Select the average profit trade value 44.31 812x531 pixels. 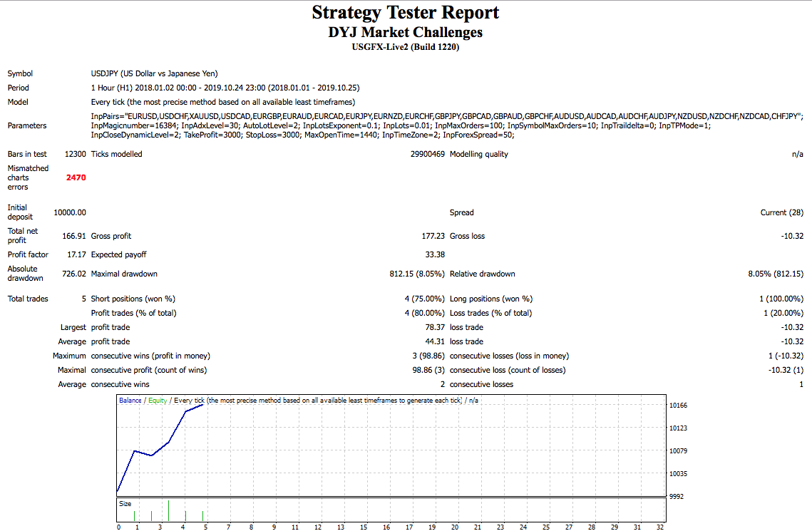coord(435,341)
